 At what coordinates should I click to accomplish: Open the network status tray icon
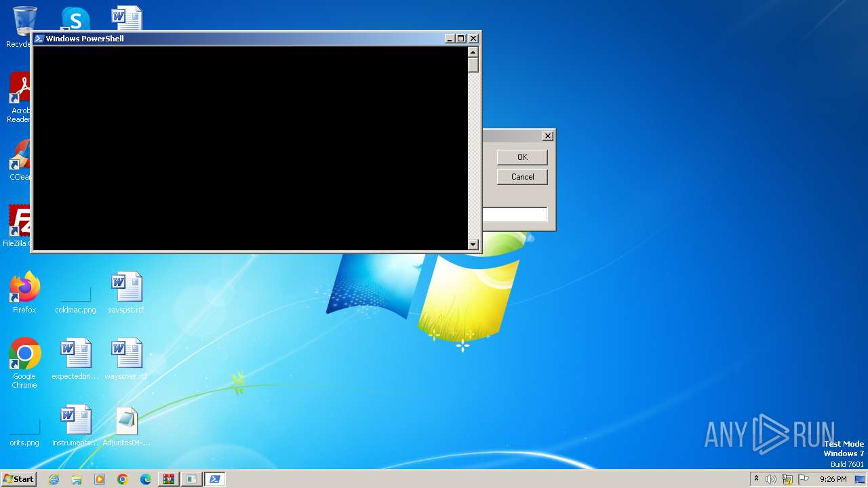(787, 479)
